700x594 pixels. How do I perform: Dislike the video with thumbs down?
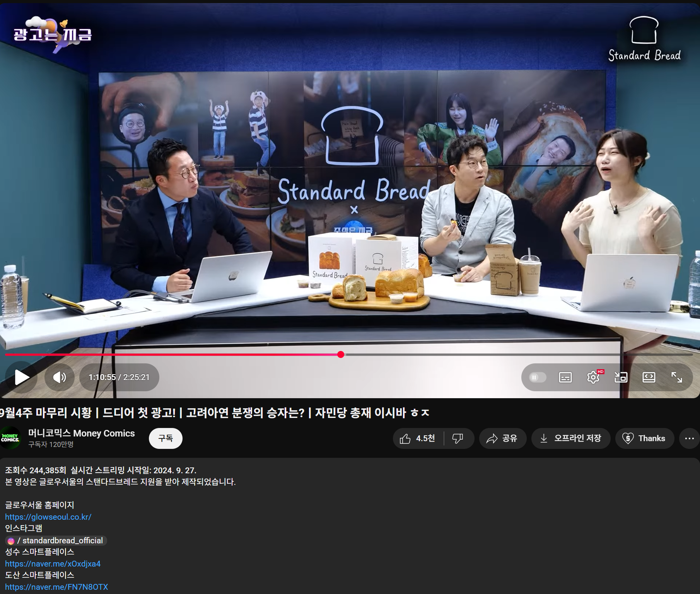click(458, 438)
